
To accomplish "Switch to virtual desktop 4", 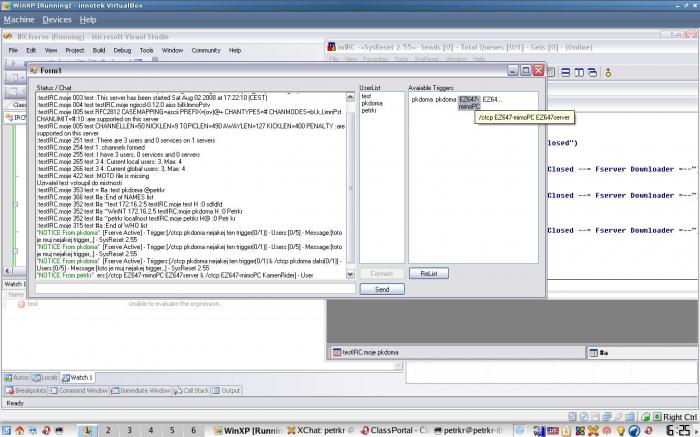I will (x=151, y=430).
